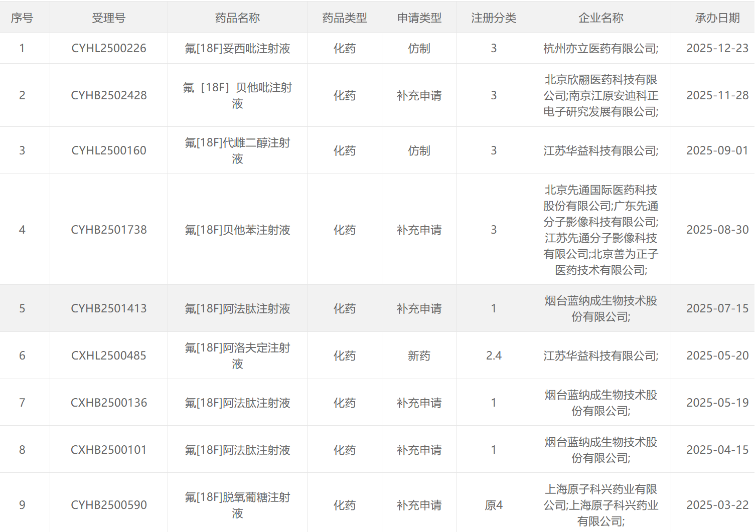756x532 pixels.
Task: Click the 受理号 column header
Action: (x=109, y=18)
